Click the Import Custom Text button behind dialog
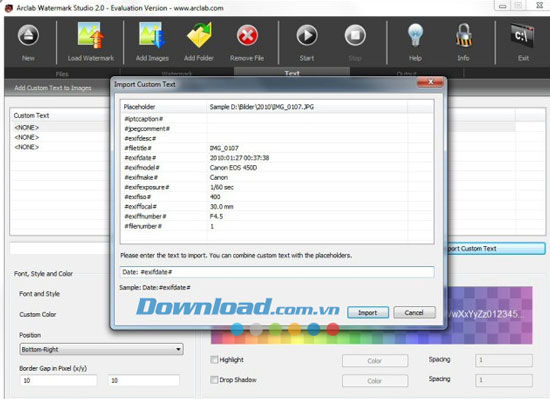The image size is (550, 399). [x=496, y=249]
